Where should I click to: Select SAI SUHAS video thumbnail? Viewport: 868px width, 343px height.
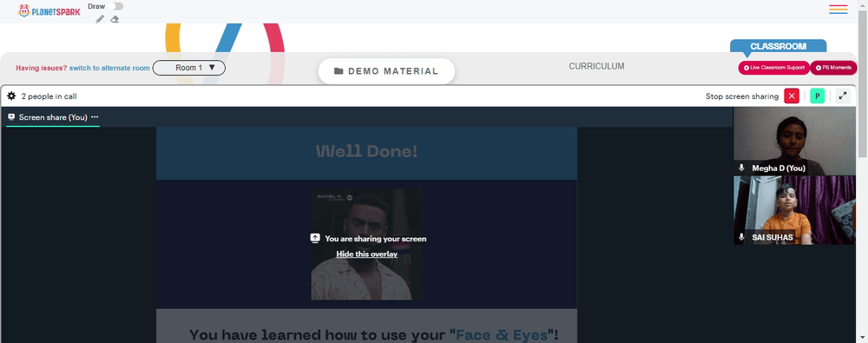pyautogui.click(x=794, y=210)
